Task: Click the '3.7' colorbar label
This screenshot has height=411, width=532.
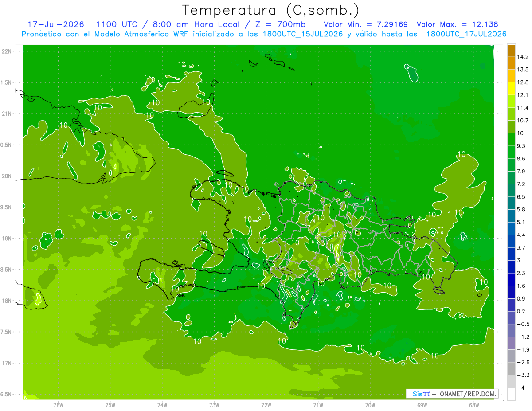Action: click(522, 248)
